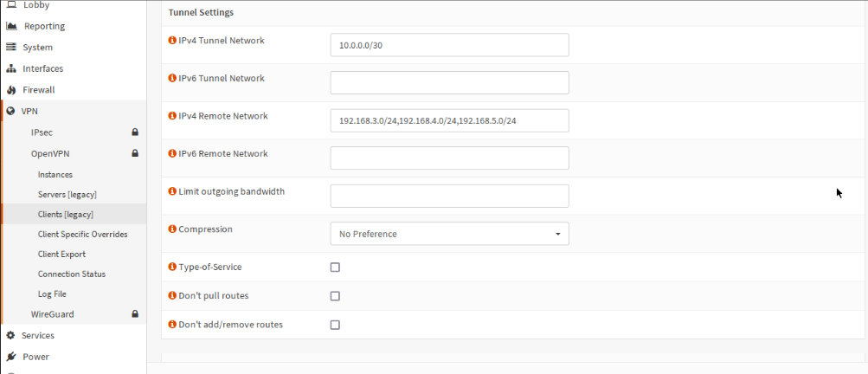Check the Don't pull routes option
Screen dimensions: 868x374
[x=335, y=296]
